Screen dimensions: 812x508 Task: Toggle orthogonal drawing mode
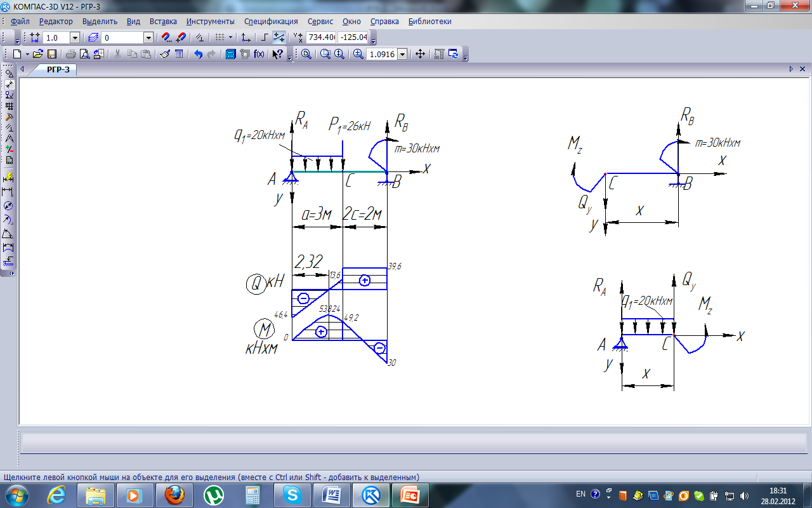(265, 37)
